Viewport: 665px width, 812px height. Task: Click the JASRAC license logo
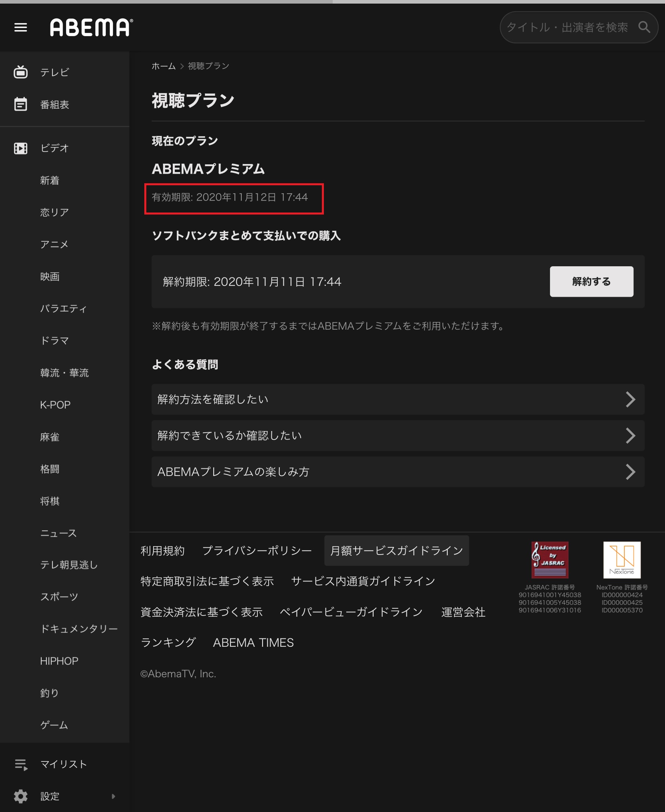tap(550, 560)
